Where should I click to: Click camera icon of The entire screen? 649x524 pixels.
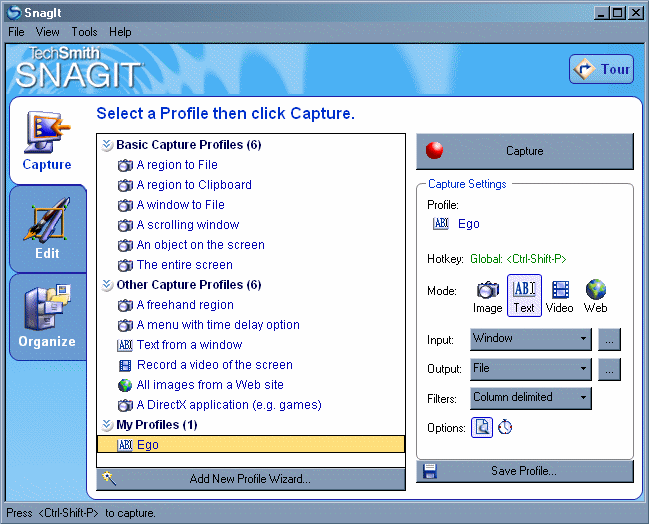125,265
